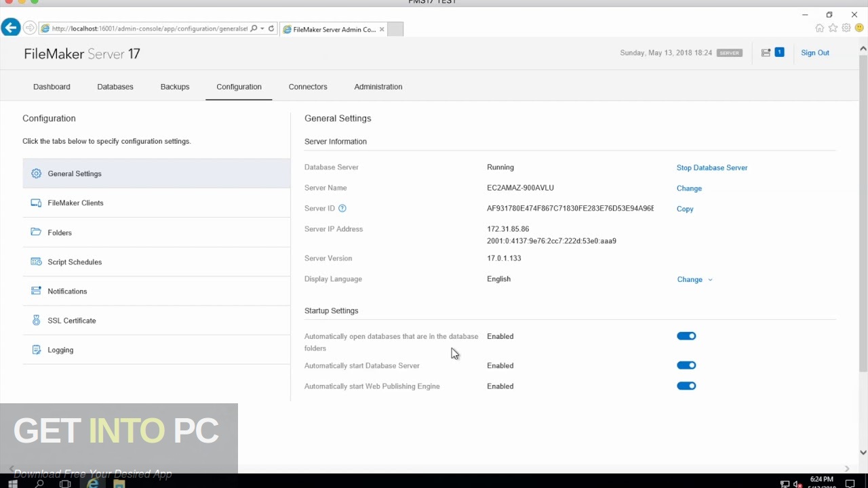Open the Administration tab
The image size is (868, 488).
click(x=378, y=87)
